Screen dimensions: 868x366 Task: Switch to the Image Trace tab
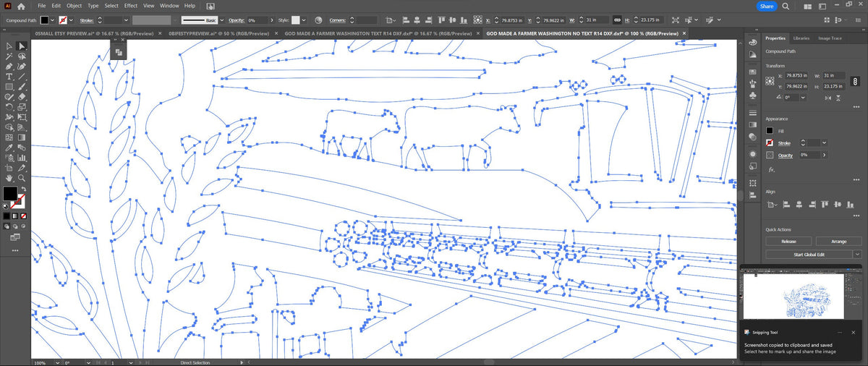coord(830,38)
